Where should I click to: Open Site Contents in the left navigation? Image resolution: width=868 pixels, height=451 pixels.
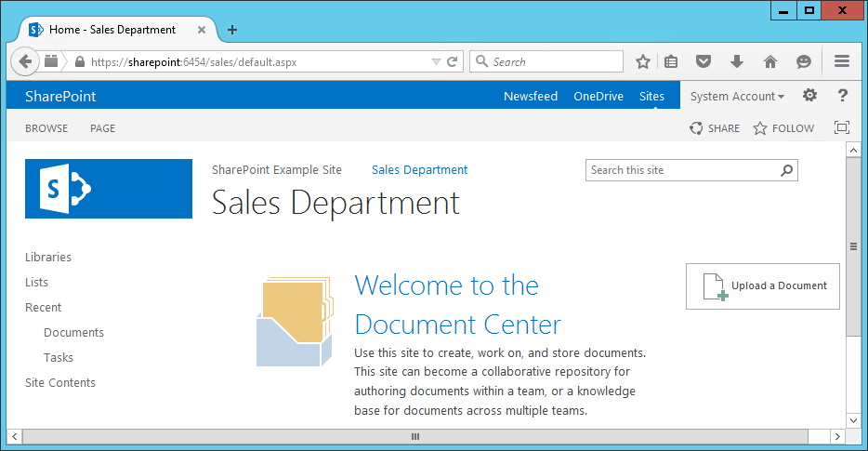[x=60, y=382]
